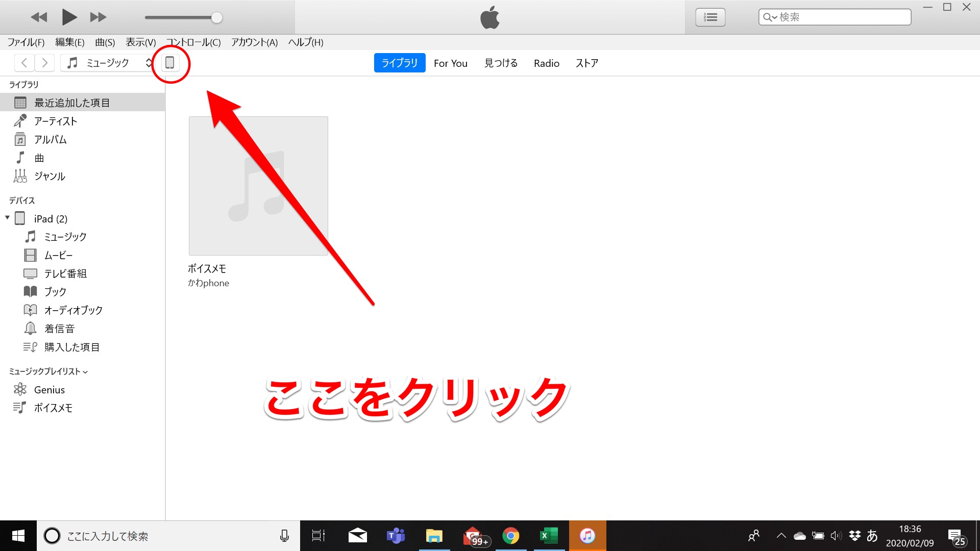
Task: Switch to the 見つける tab
Action: [x=501, y=63]
